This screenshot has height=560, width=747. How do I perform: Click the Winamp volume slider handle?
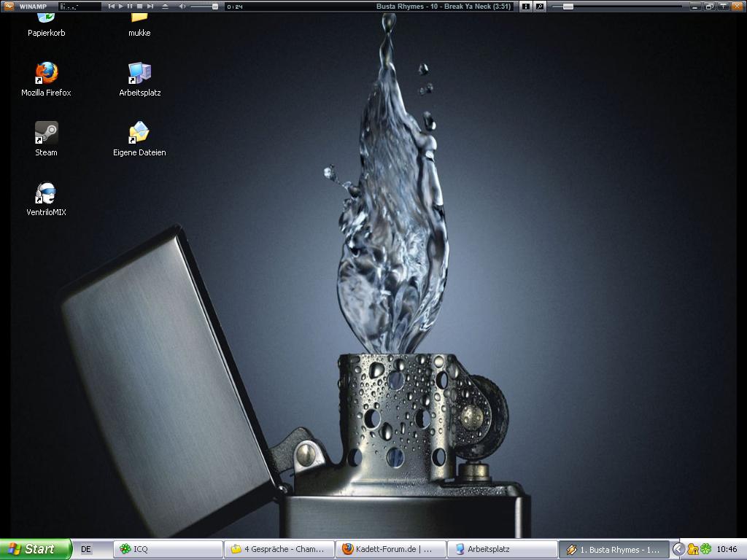pos(214,7)
